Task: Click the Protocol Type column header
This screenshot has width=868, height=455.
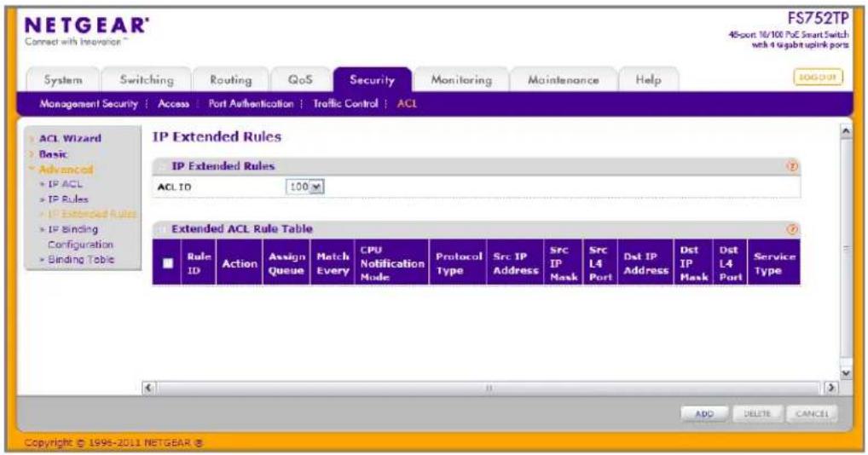Action: [459, 262]
